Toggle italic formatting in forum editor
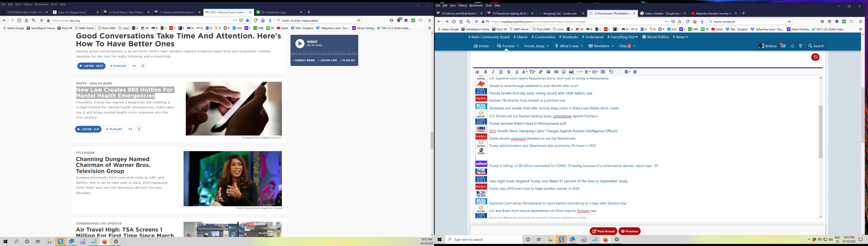 pyautogui.click(x=493, y=72)
